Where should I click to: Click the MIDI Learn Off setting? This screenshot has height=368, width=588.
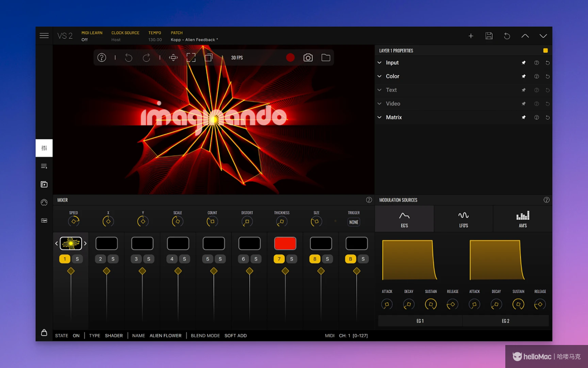85,40
